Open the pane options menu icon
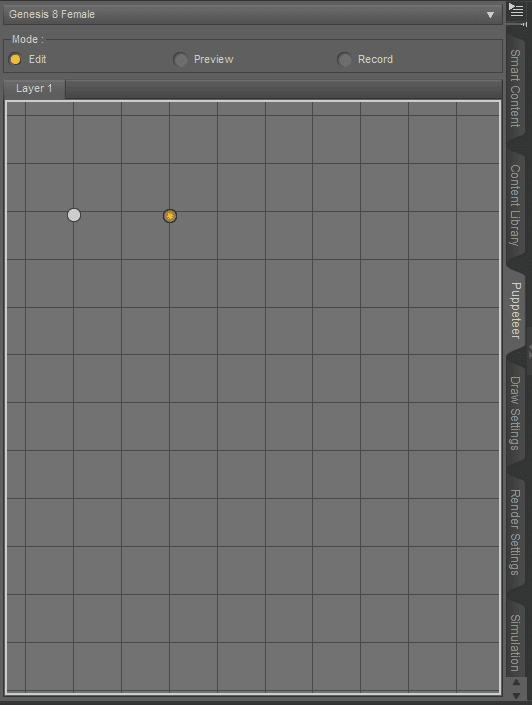The height and width of the screenshot is (705, 532). pos(516,9)
